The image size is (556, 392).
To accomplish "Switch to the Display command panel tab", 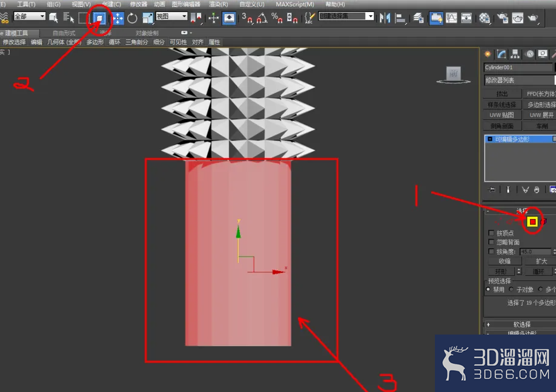I will point(543,54).
